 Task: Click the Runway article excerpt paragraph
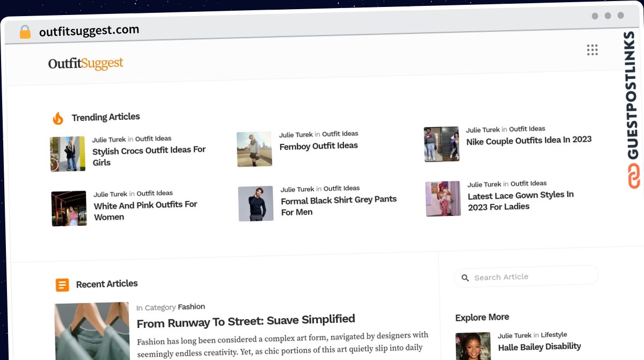coord(283,344)
